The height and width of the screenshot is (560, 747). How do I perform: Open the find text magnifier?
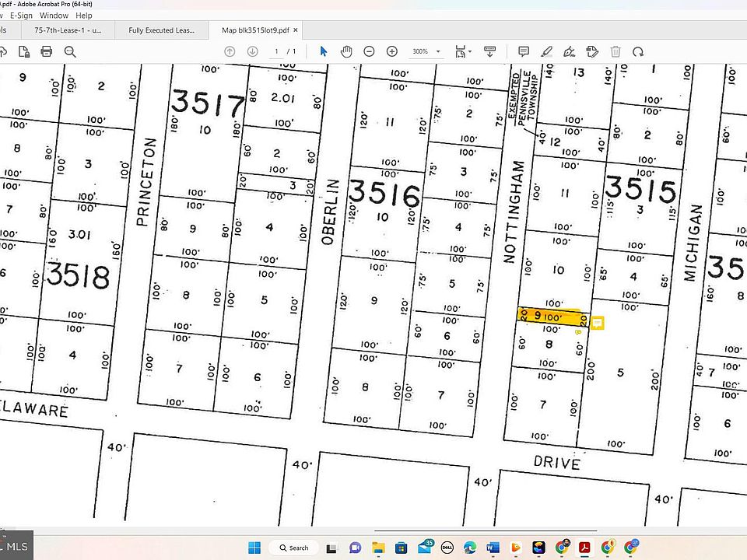tap(70, 51)
